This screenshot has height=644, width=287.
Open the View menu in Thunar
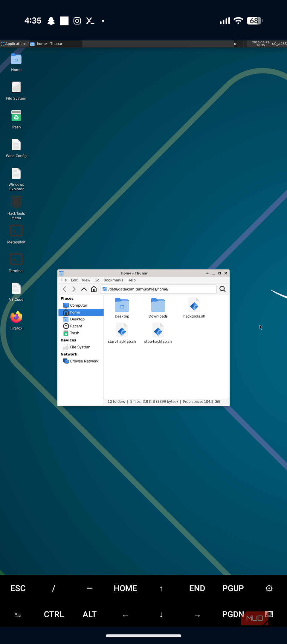click(x=86, y=280)
